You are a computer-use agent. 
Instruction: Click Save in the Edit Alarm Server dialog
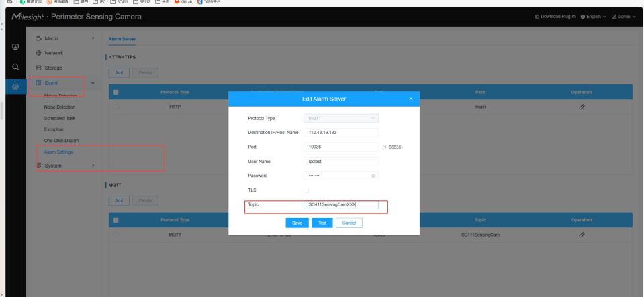(297, 223)
